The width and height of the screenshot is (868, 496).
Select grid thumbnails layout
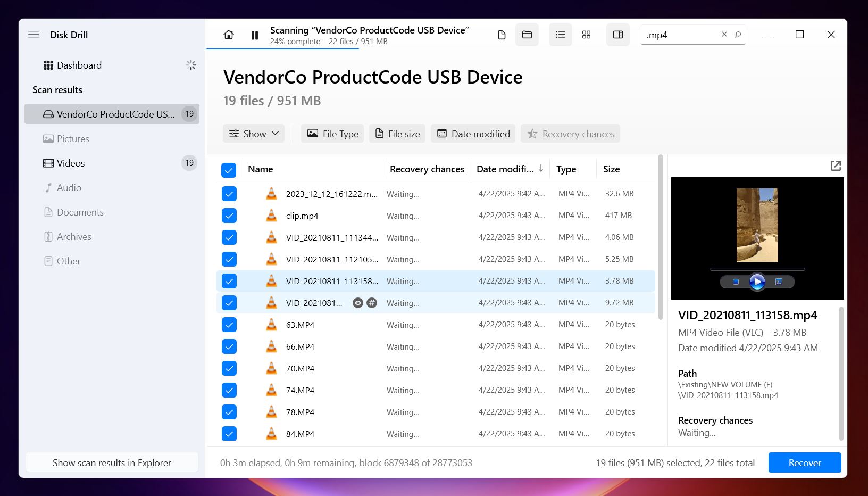[586, 35]
